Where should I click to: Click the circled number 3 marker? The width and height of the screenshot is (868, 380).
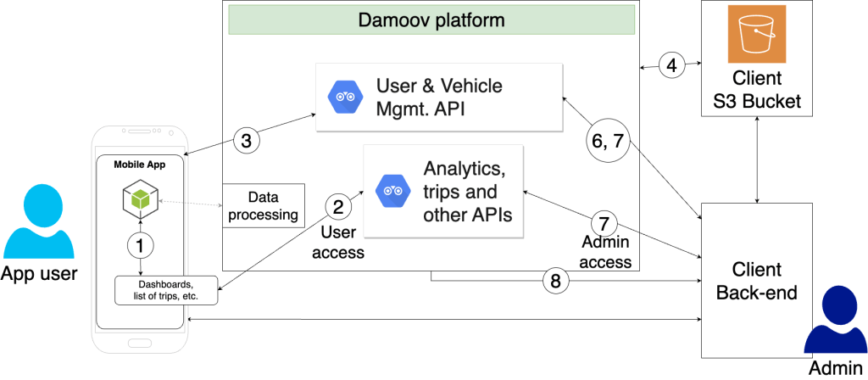tap(246, 141)
